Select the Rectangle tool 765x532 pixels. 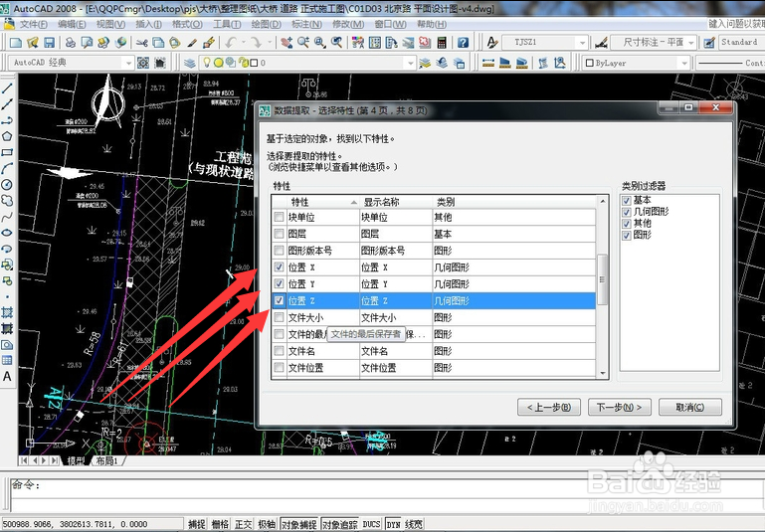tap(7, 152)
